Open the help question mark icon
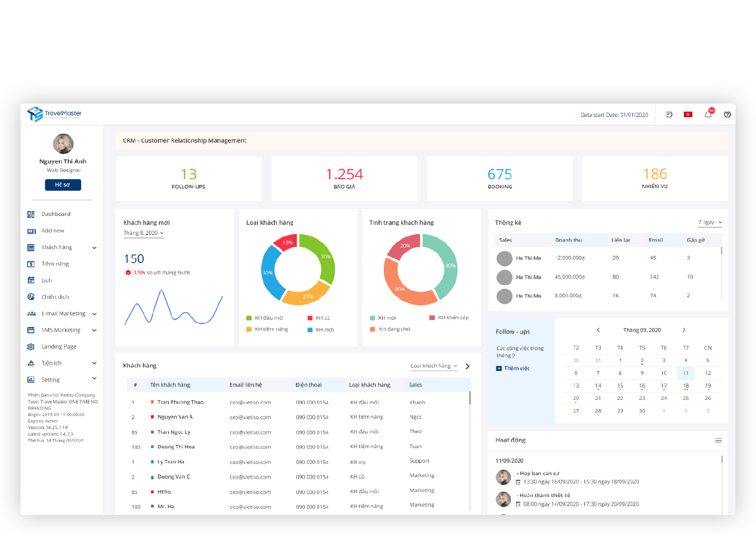756x535 pixels. pos(727,114)
